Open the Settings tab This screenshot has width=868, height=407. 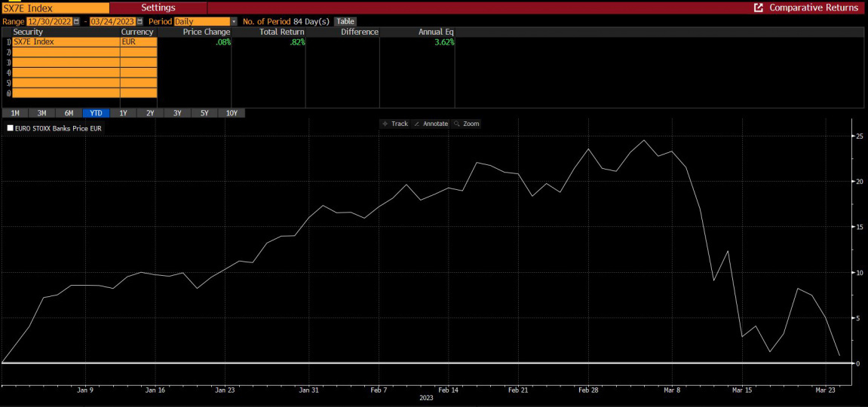(158, 8)
